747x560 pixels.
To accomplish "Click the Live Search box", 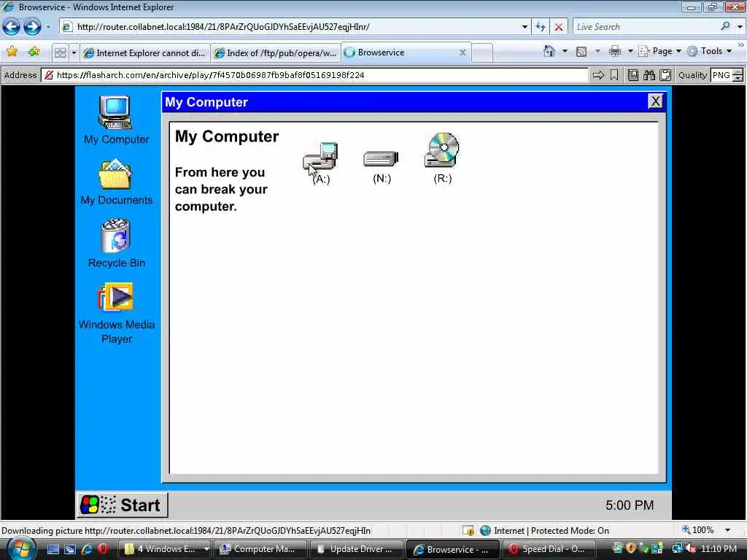I will (646, 27).
